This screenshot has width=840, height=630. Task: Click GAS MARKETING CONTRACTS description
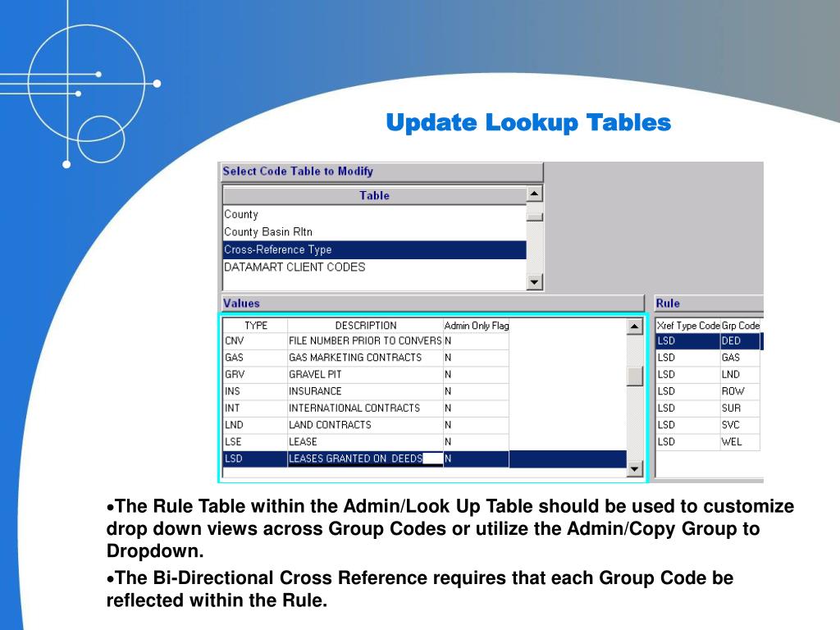(365, 358)
